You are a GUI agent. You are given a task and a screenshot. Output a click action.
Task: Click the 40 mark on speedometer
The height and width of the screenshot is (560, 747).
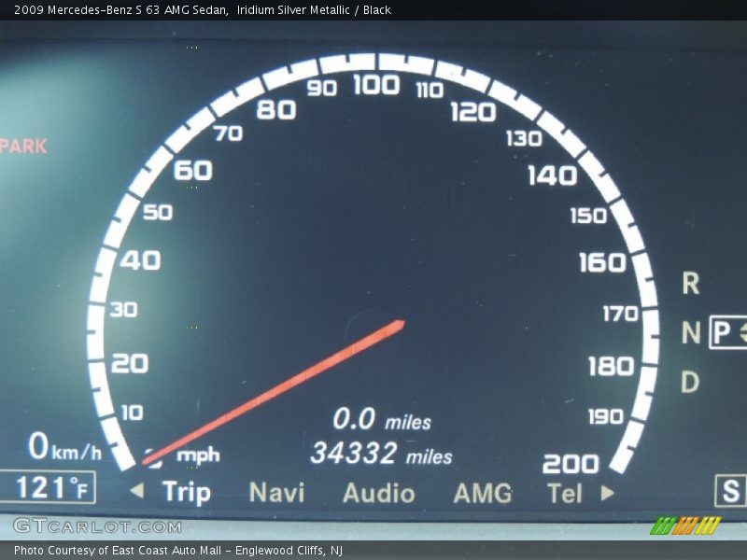(x=140, y=260)
